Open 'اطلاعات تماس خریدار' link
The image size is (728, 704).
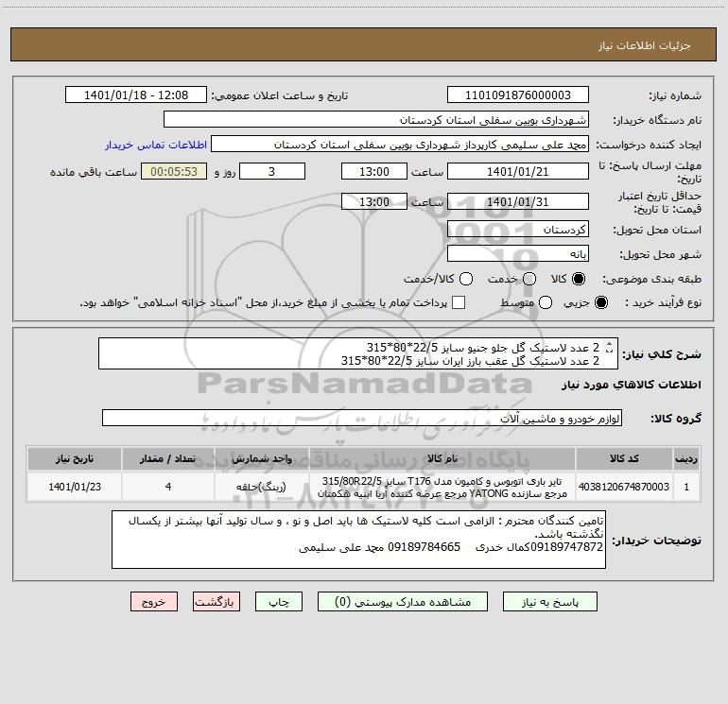[156, 145]
